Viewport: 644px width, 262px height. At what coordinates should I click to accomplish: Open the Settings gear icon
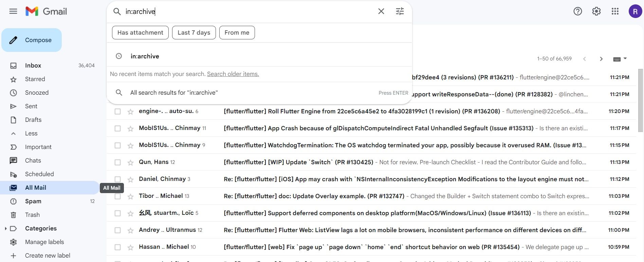(596, 12)
